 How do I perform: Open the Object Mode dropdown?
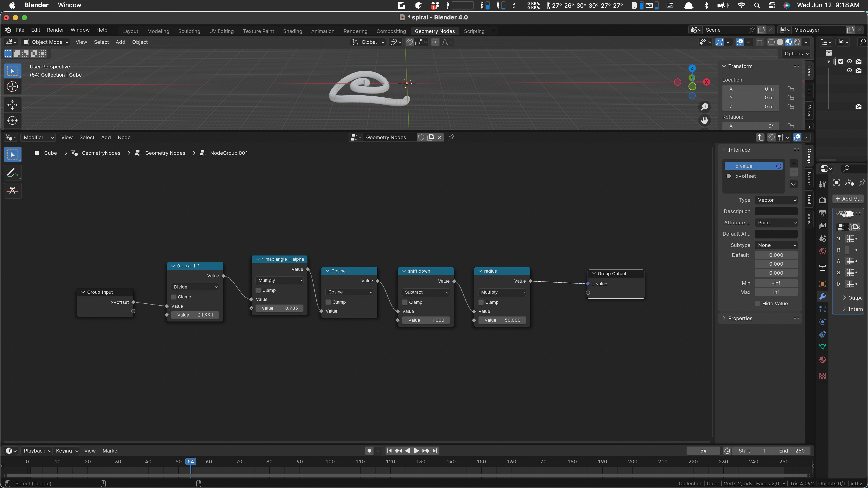[45, 42]
